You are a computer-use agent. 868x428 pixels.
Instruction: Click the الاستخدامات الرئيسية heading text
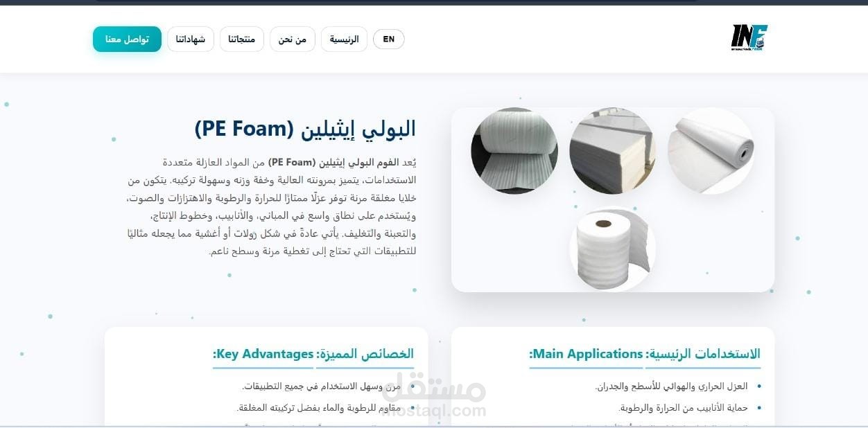(x=703, y=354)
